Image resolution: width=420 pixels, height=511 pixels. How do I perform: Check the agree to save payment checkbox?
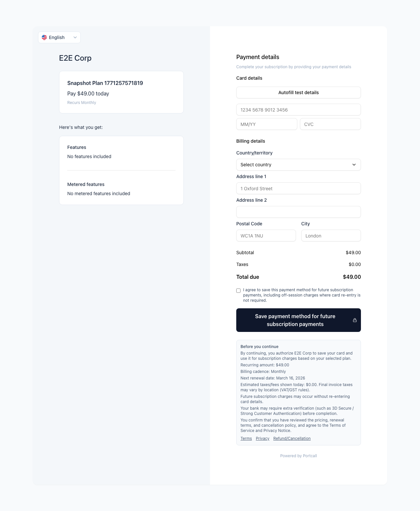coord(239,291)
